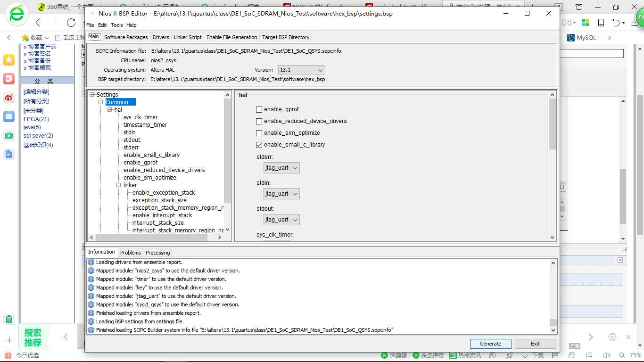Reload the browser page
Viewport: 644px width, 362px height.
[71, 23]
